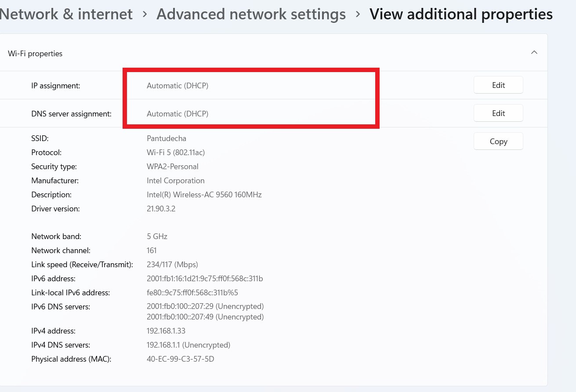Click the Link-local IPv6 address value

(192, 293)
